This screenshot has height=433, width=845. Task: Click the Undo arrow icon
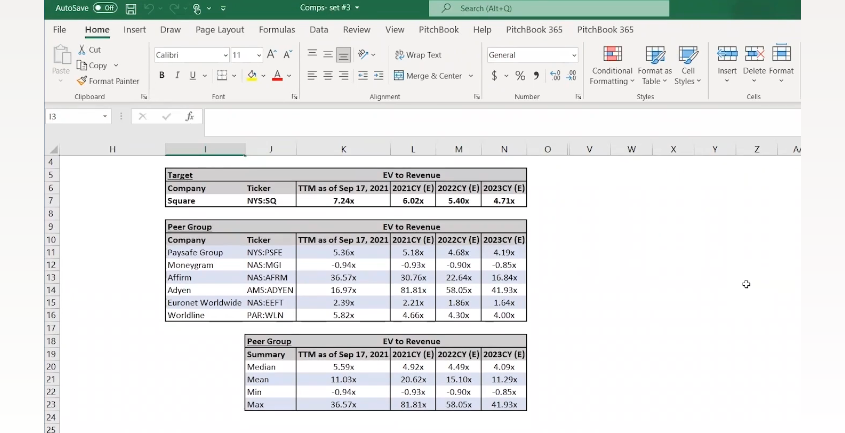point(149,9)
